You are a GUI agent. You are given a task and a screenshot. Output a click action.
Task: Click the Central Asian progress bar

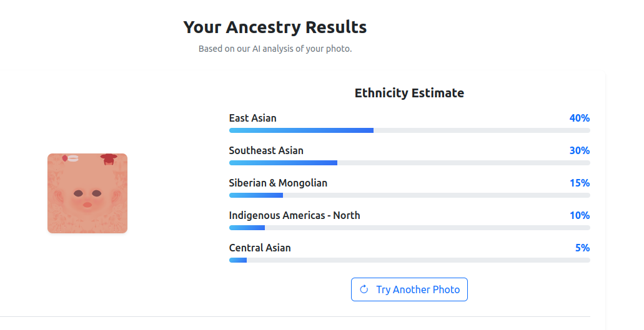409,260
